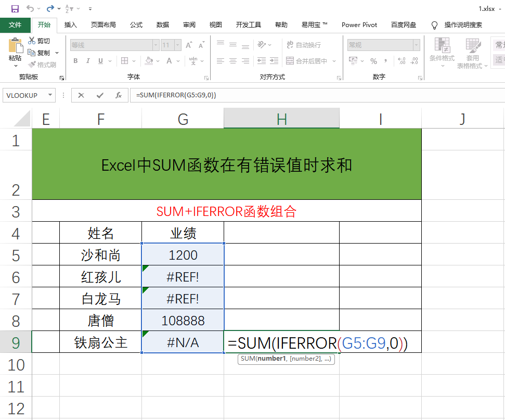Toggle Bold formatting
Image resolution: width=505 pixels, height=420 pixels.
[75, 60]
